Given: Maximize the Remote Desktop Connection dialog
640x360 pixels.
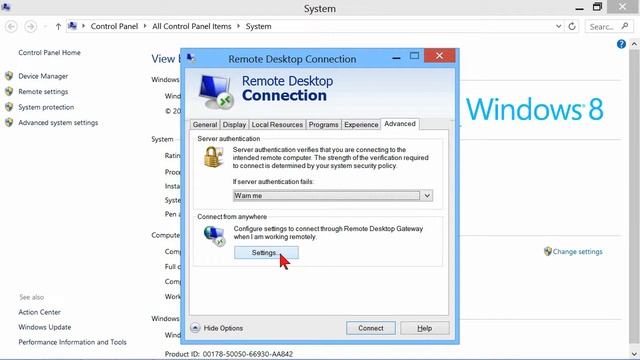Looking at the screenshot, I should [x=414, y=56].
